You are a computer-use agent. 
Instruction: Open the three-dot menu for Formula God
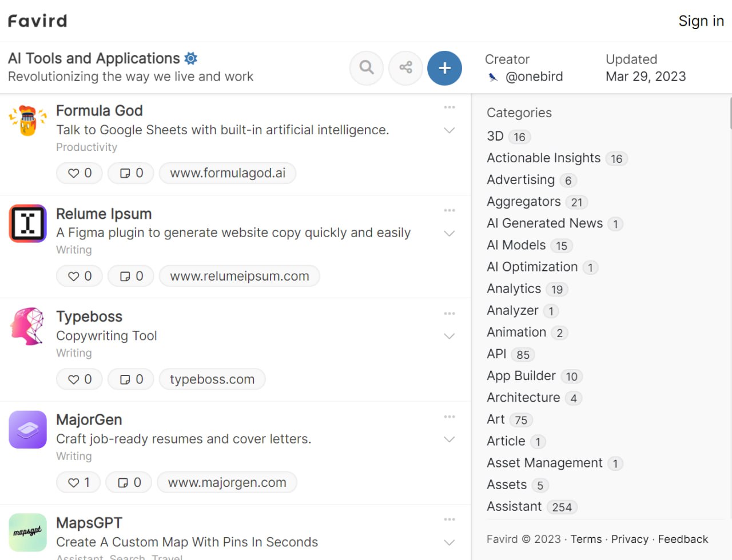coord(449,107)
